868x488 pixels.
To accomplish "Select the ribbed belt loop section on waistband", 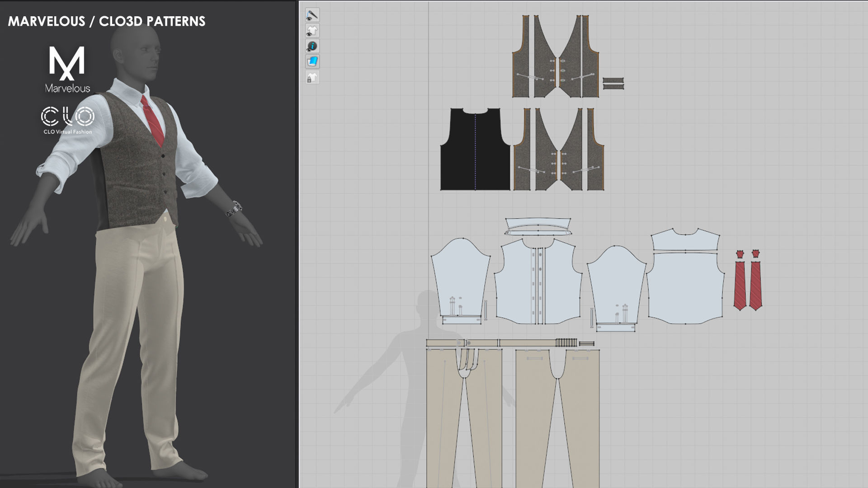I will pos(566,343).
